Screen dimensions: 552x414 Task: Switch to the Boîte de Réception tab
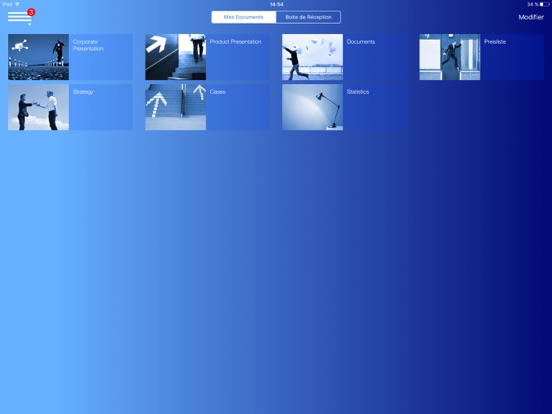[x=308, y=17]
